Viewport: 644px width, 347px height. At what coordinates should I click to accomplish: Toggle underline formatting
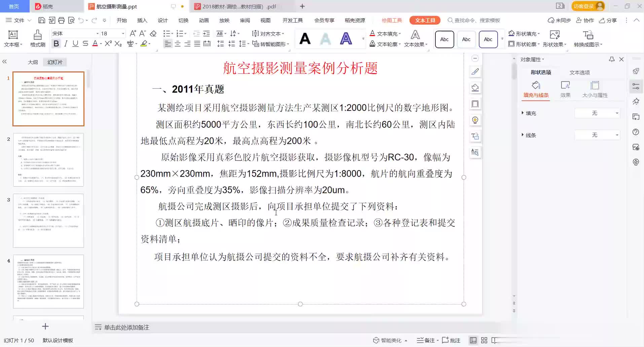click(x=75, y=43)
